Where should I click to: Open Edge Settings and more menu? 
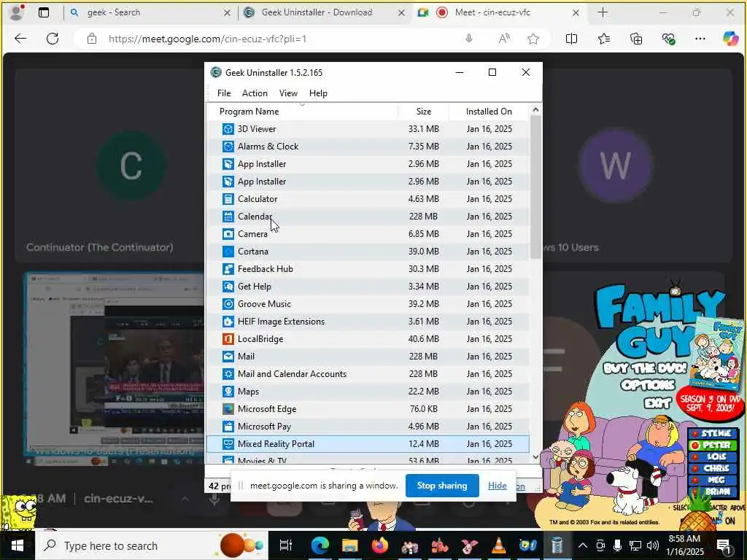[700, 39]
